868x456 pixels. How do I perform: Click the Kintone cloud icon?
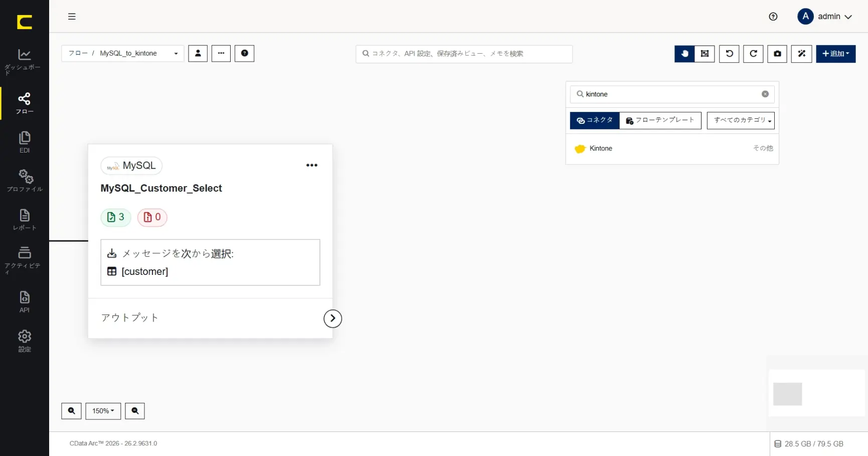[580, 148]
